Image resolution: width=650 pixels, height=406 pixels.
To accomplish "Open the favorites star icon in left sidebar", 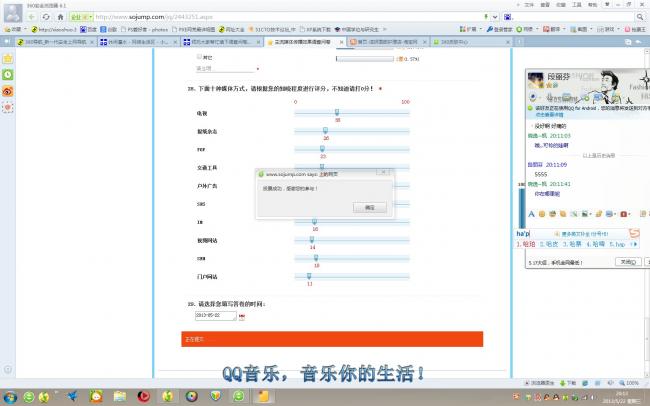I will pos(7,58).
